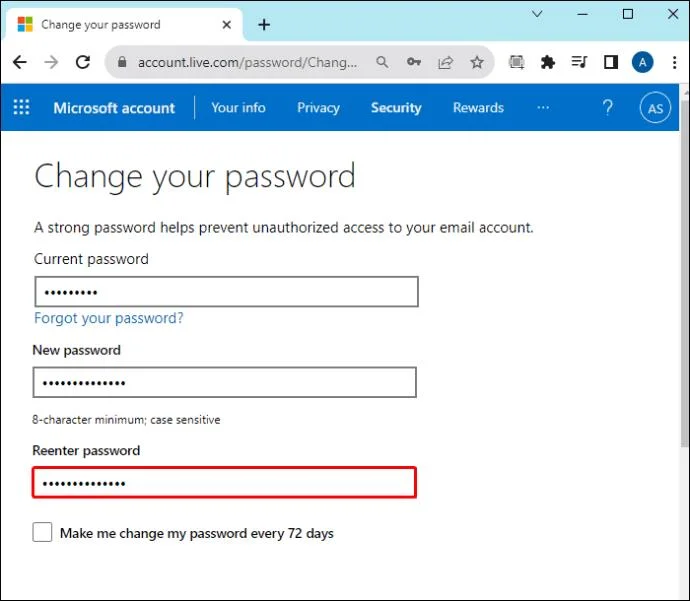Open the media control playlist icon

pos(579,62)
